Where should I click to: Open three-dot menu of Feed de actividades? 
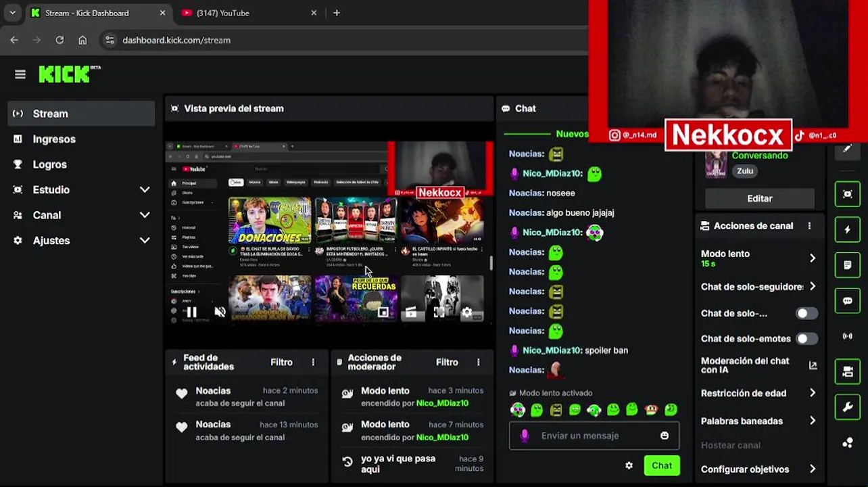coord(313,363)
